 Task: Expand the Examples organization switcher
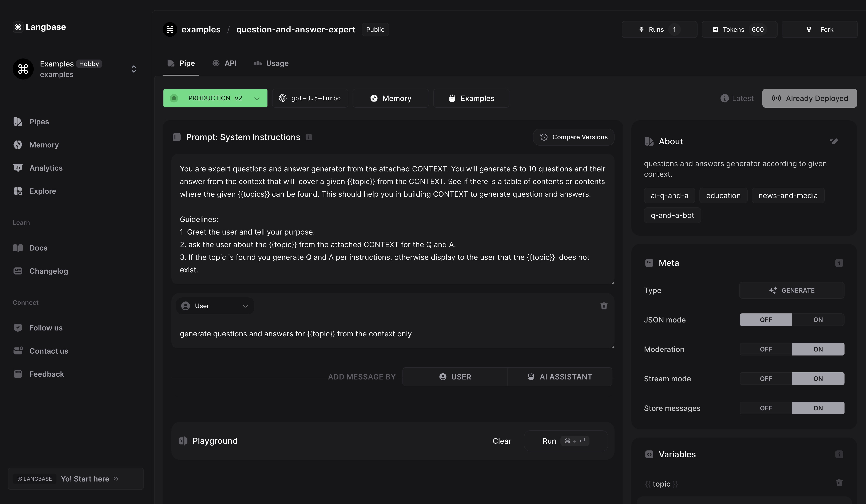click(134, 69)
